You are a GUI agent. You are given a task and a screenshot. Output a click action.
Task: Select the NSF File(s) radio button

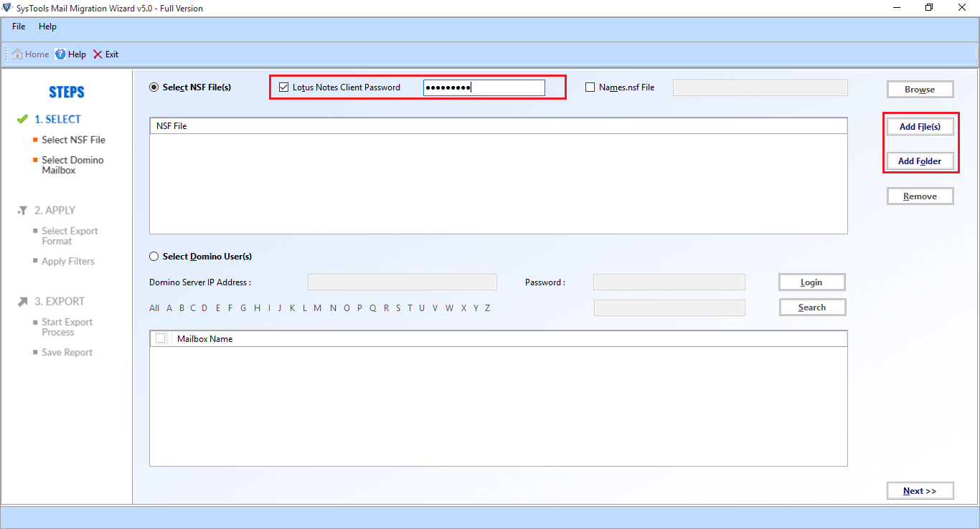coord(154,87)
